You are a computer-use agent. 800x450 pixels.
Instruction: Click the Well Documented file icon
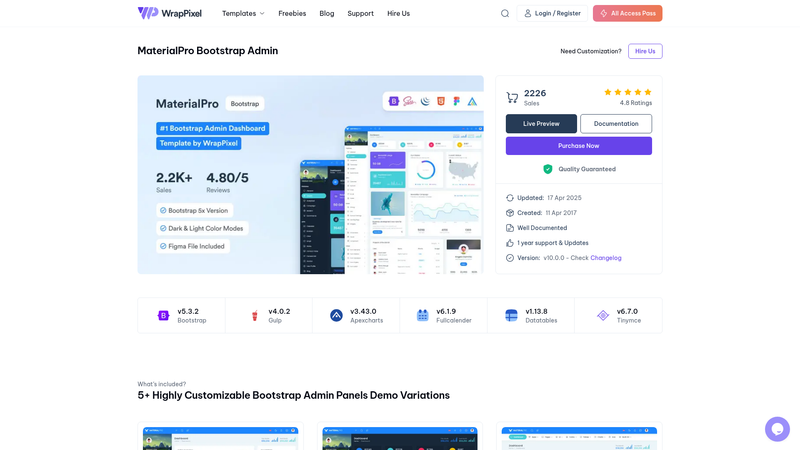pyautogui.click(x=510, y=228)
